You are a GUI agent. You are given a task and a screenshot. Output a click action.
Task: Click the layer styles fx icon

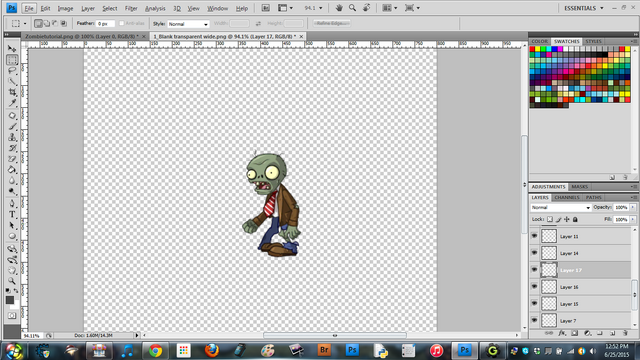[x=562, y=333]
